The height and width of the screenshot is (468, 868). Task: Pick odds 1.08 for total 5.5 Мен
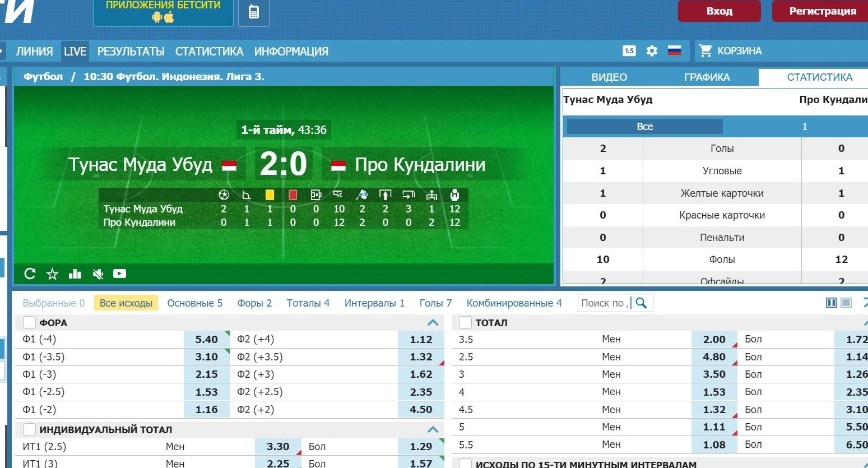pos(714,445)
